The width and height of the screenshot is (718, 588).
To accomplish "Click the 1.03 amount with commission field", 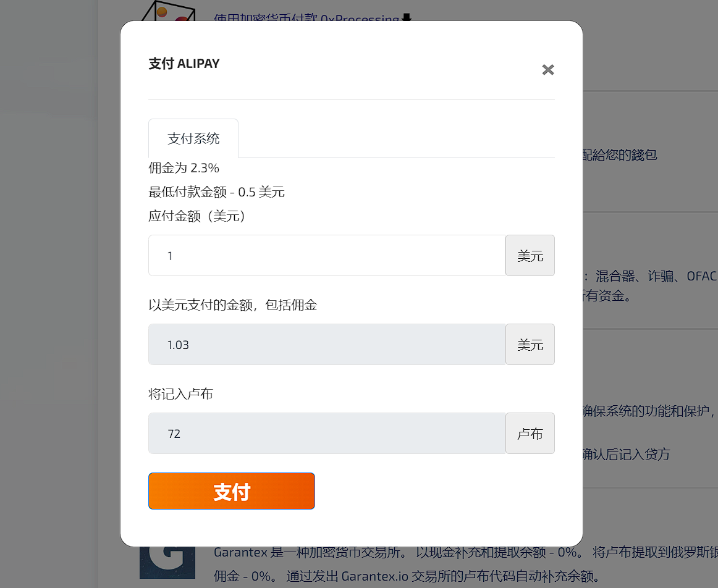I will [327, 344].
